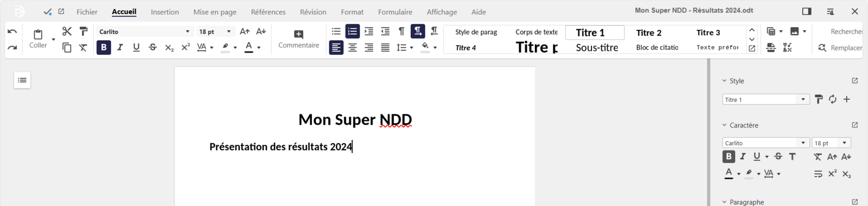Toggle Bold in the Caractère panel
868x206 pixels.
click(x=729, y=157)
